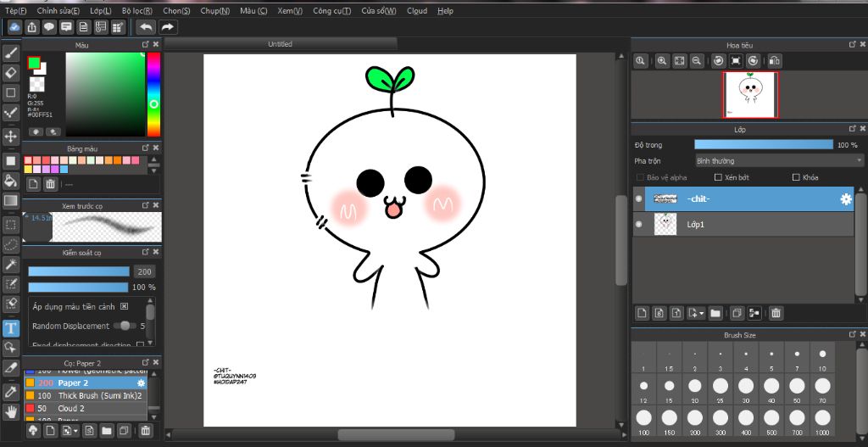The height and width of the screenshot is (447, 868).
Task: Select the Text tool
Action: coord(10,327)
